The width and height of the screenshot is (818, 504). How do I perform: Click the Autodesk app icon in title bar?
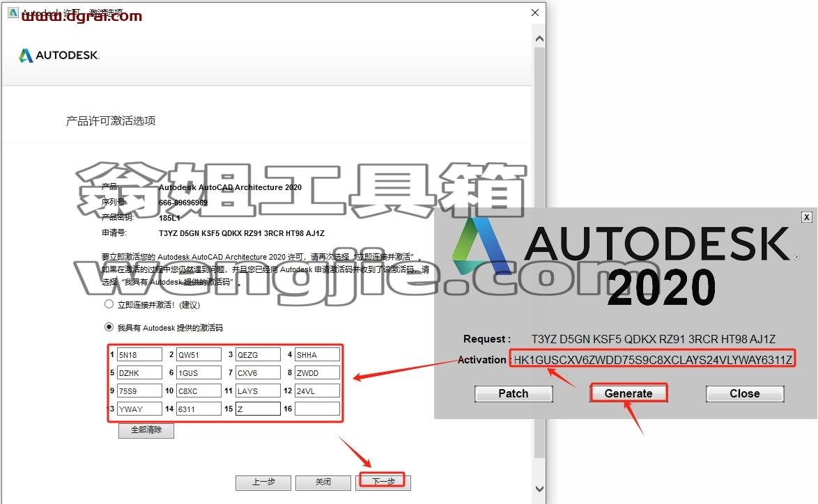(x=13, y=13)
